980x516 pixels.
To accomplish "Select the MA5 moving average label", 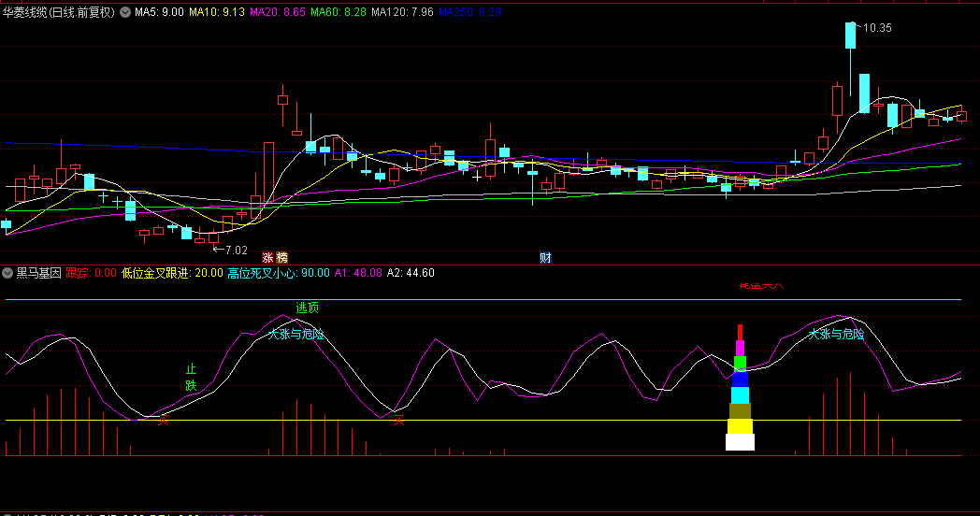I will pyautogui.click(x=159, y=13).
